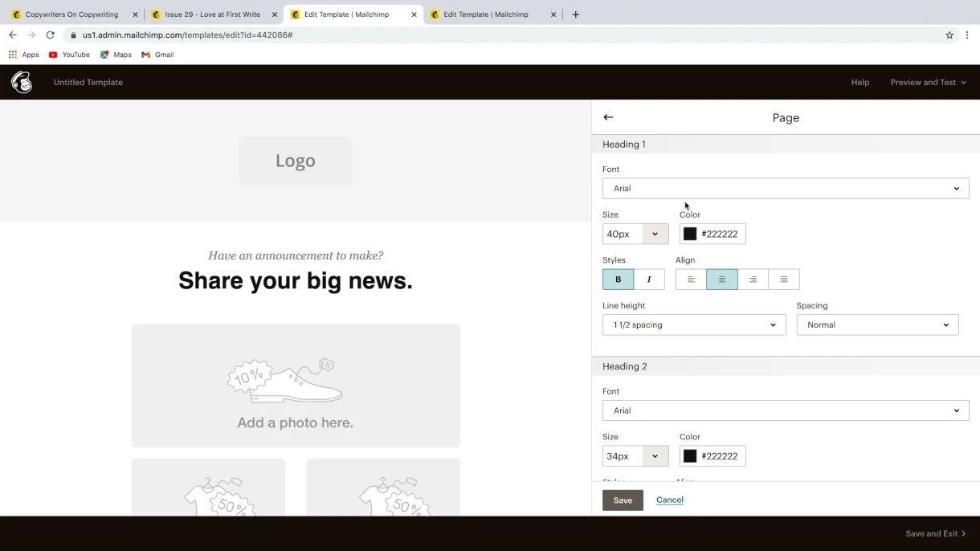This screenshot has width=980, height=551.
Task: Click 'Have an announcement to make?' text
Action: (x=296, y=255)
